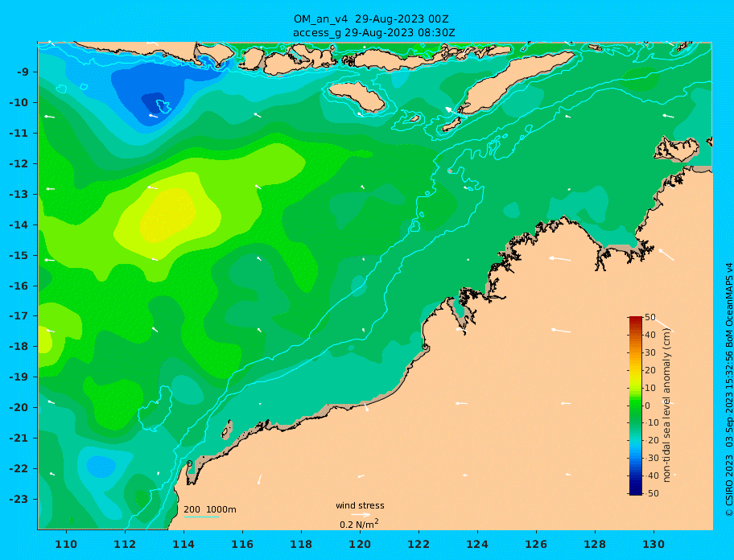Click the access_g 29-Aug-2023 08:30Z subtitle
Viewport: 734px width, 560px height.
point(373,33)
